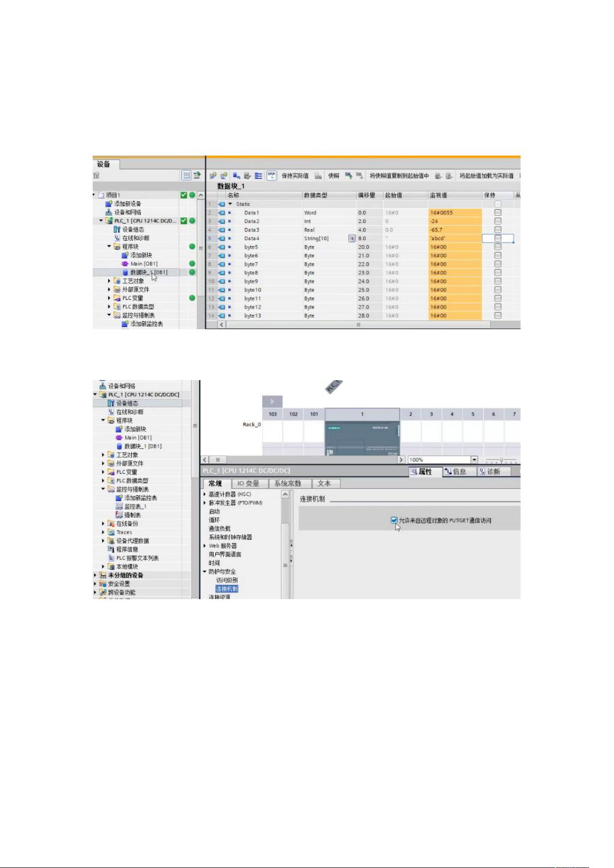Viewport: 614px width, 868px height.
Task: Uncheck 允许来自远程对象的 PUT/GET 通信访问
Action: [x=394, y=520]
